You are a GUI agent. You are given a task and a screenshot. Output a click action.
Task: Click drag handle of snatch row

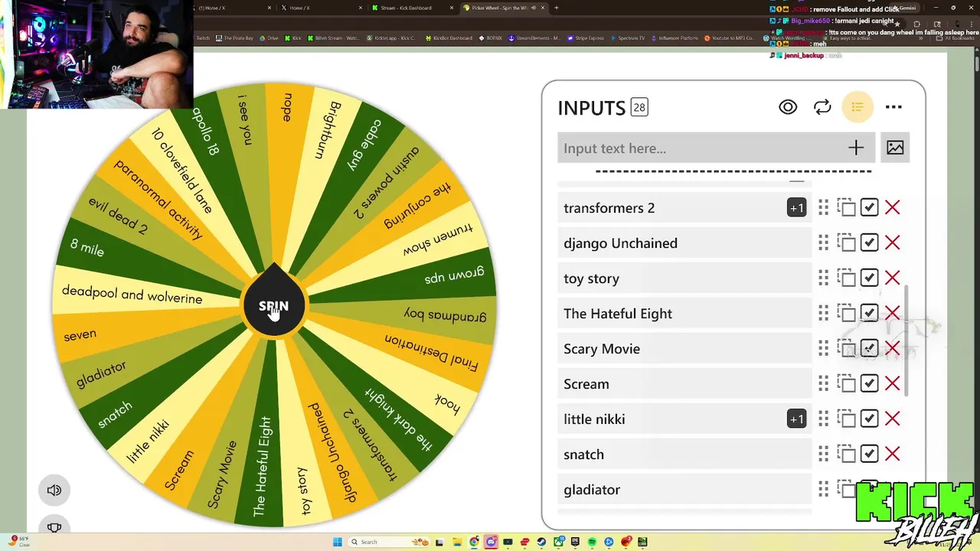[823, 454]
